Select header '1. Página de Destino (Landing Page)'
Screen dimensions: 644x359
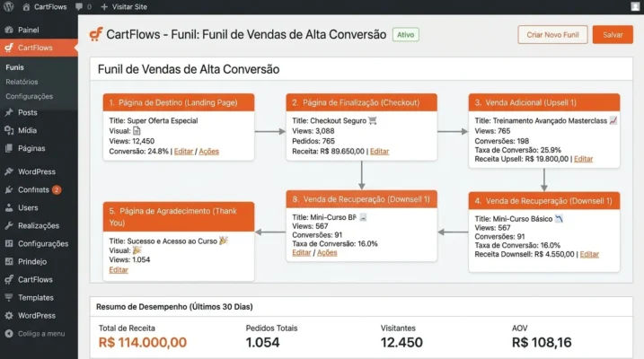179,102
